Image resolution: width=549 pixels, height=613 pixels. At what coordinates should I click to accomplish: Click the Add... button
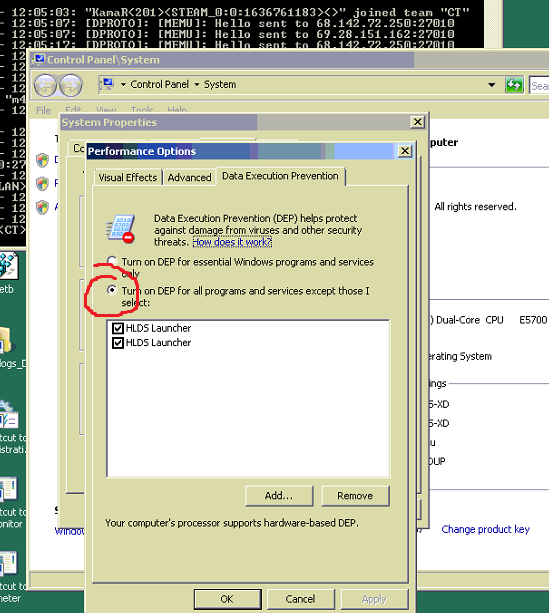tap(279, 496)
